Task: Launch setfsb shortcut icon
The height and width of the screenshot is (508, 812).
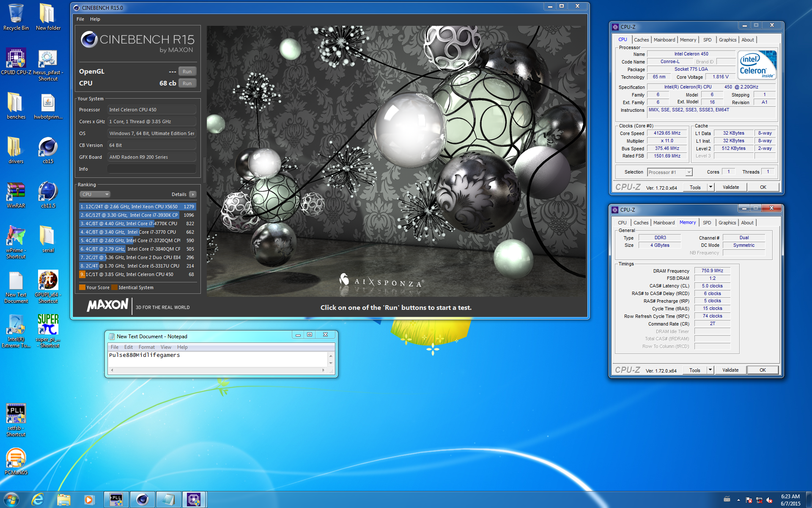Action: 16,420
